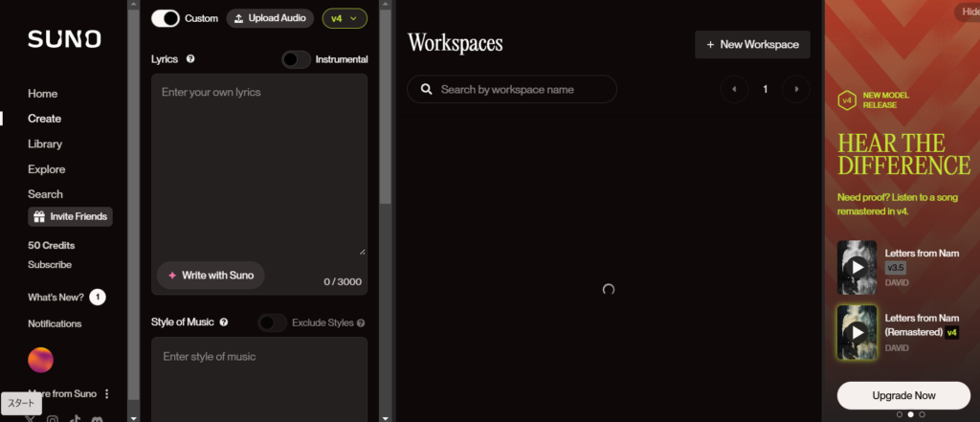
Task: Open the Style of Music help icon
Action: 224,322
